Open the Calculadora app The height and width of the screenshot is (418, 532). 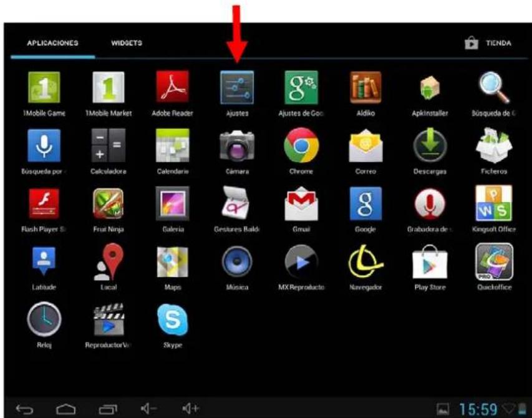point(109,145)
